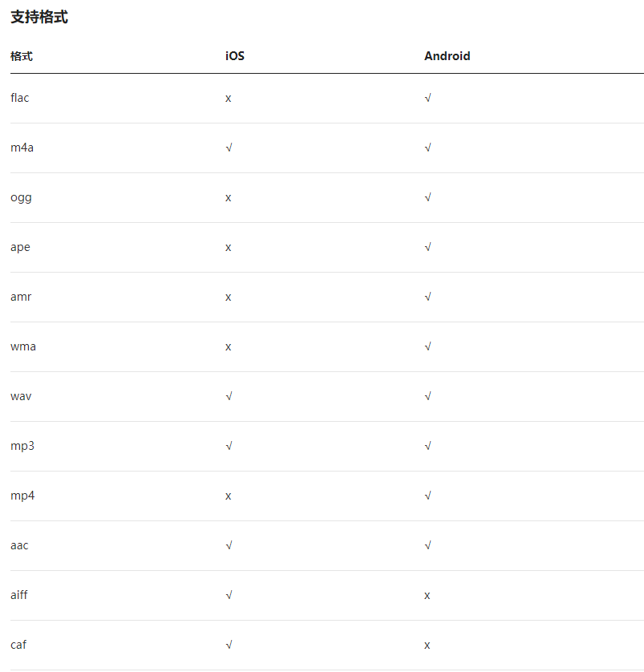Select the 格式 column header
The image size is (644, 672).
pyautogui.click(x=22, y=56)
